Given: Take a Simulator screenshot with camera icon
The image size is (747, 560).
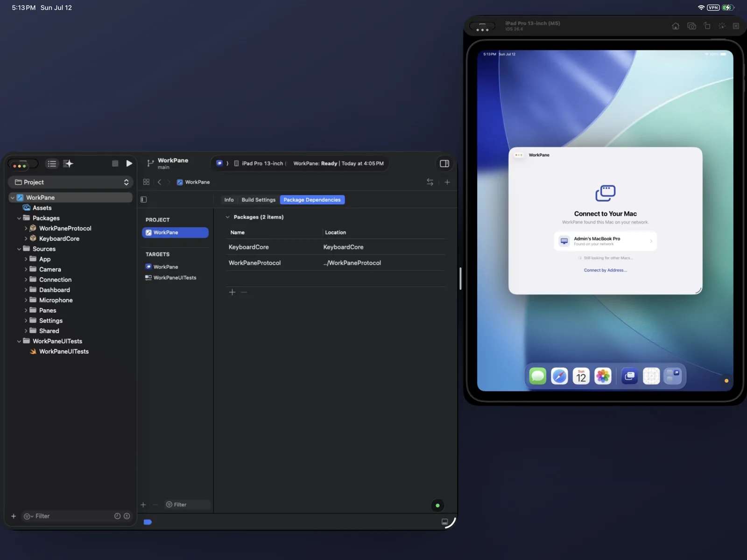Looking at the screenshot, I should (691, 26).
